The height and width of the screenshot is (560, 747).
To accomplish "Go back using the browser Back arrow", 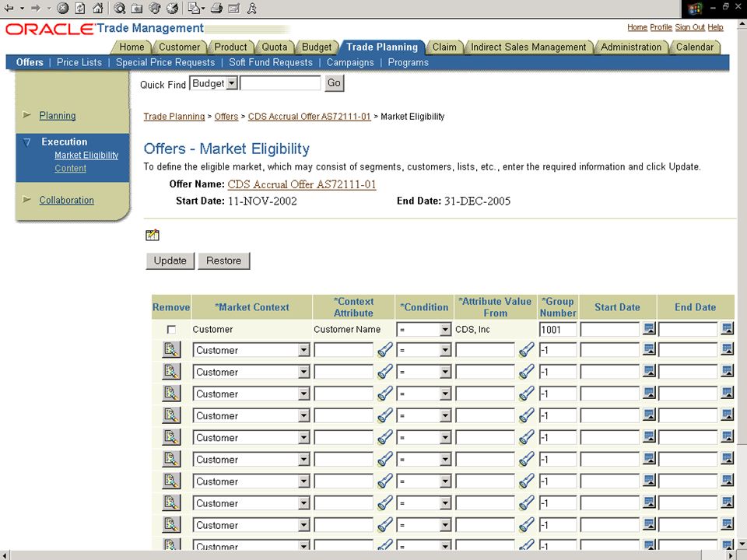I will click(x=9, y=8).
